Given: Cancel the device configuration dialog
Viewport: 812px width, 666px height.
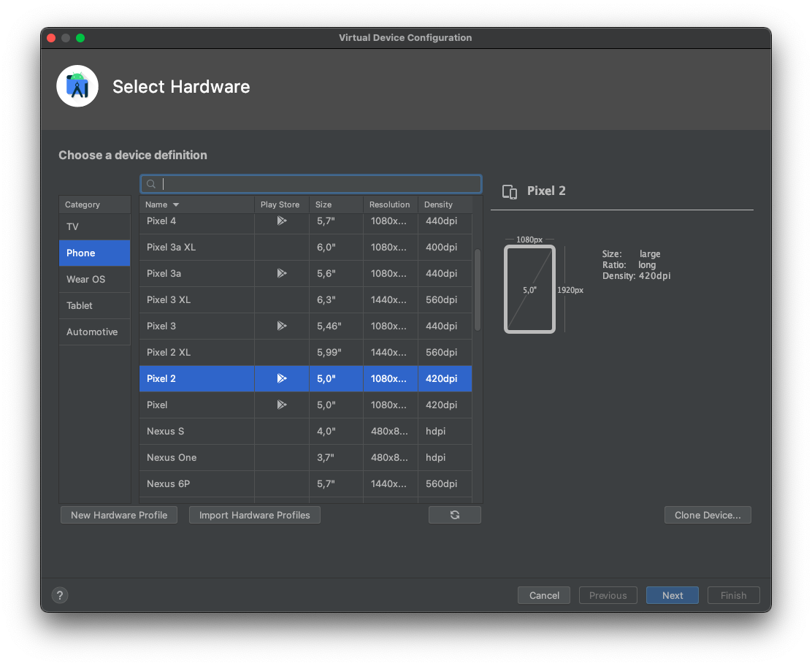Looking at the screenshot, I should [x=544, y=596].
